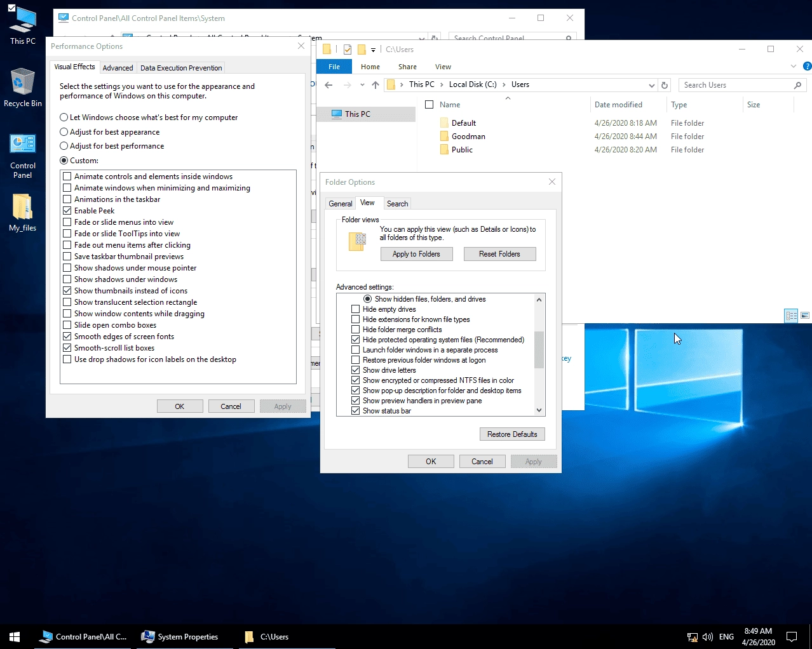Screen dimensions: 812x649
Task: Open Control Panel taskbar item
Action: [x=83, y=636]
